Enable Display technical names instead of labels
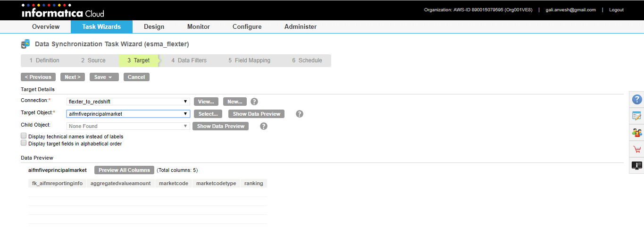Viewport: 644px width, 230px height. pos(24,136)
